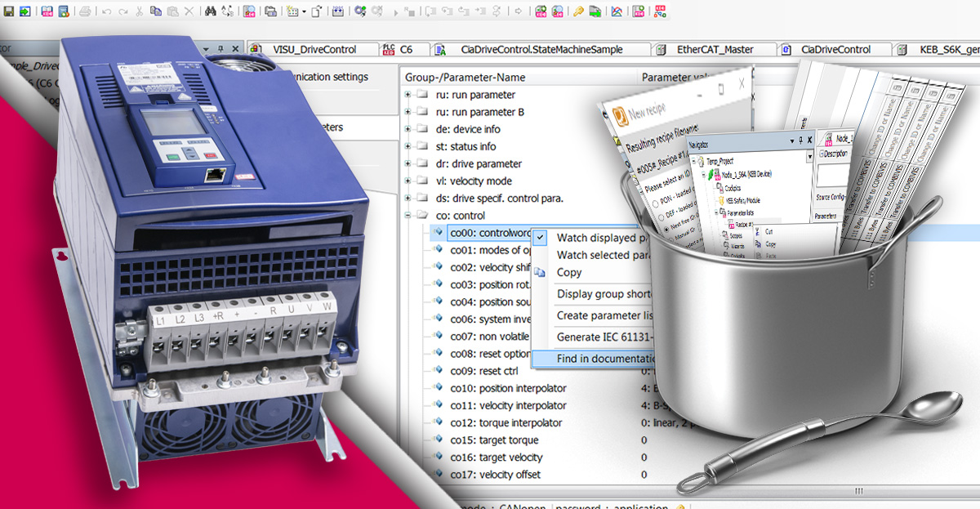Image resolution: width=980 pixels, height=509 pixels.
Task: Select the co16: target velocity row
Action: coord(497,458)
